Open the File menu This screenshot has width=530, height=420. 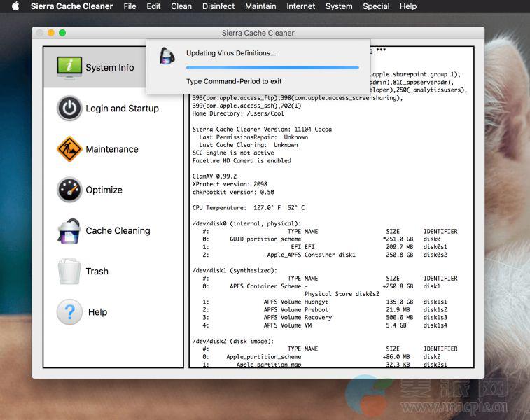coord(130,6)
